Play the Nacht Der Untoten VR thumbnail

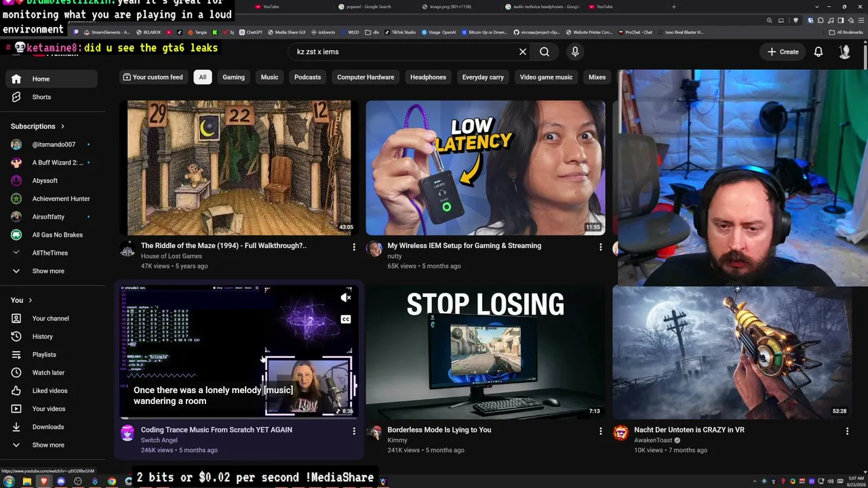pos(732,352)
